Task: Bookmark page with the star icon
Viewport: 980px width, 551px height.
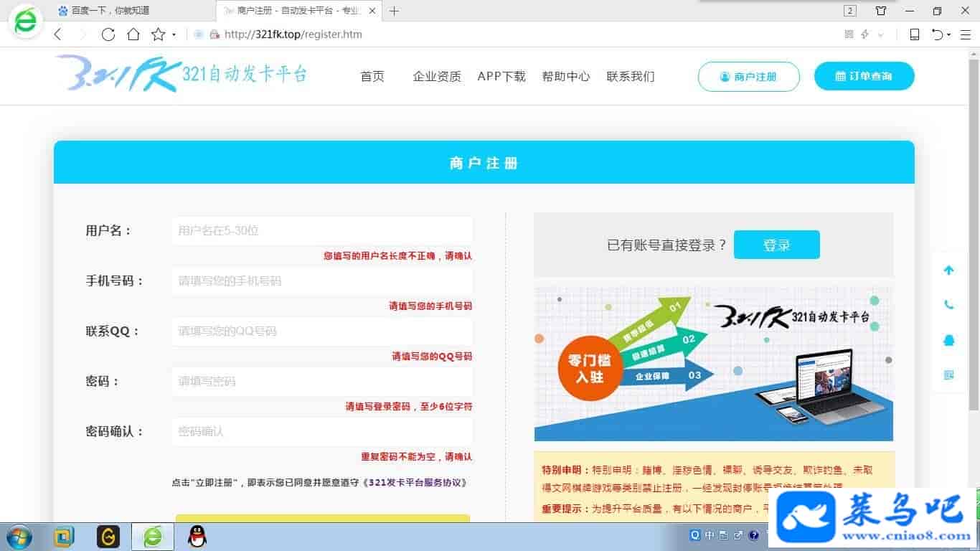Action: (x=157, y=34)
